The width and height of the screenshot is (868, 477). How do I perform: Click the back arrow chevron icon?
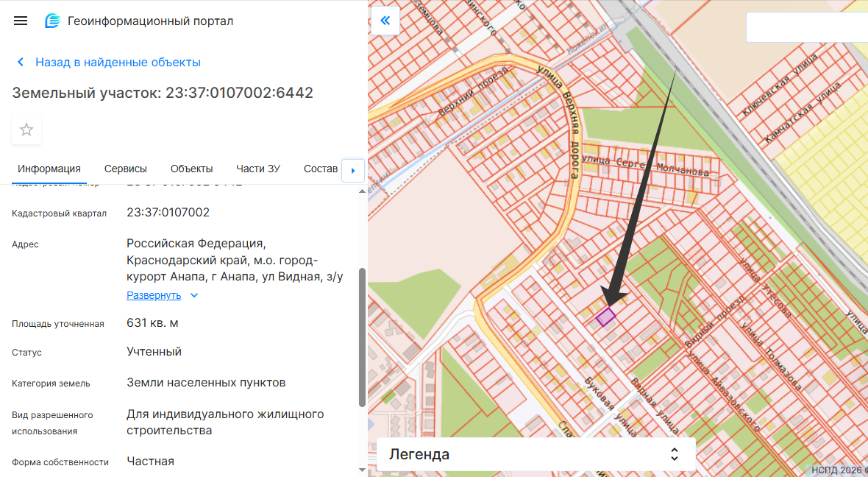pos(21,63)
